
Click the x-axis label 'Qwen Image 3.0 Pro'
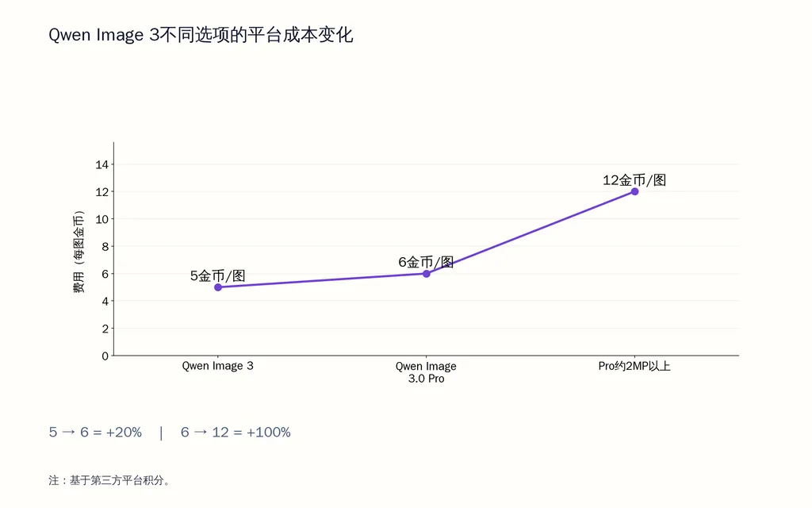click(x=426, y=372)
